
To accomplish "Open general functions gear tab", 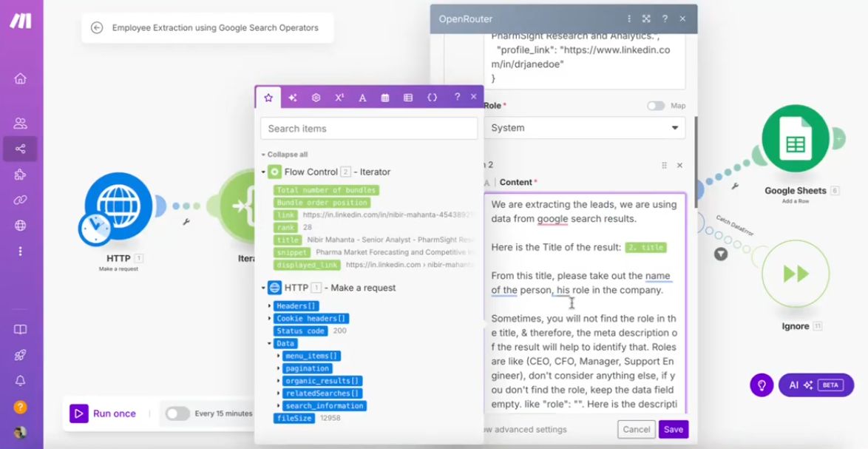I will tap(316, 98).
